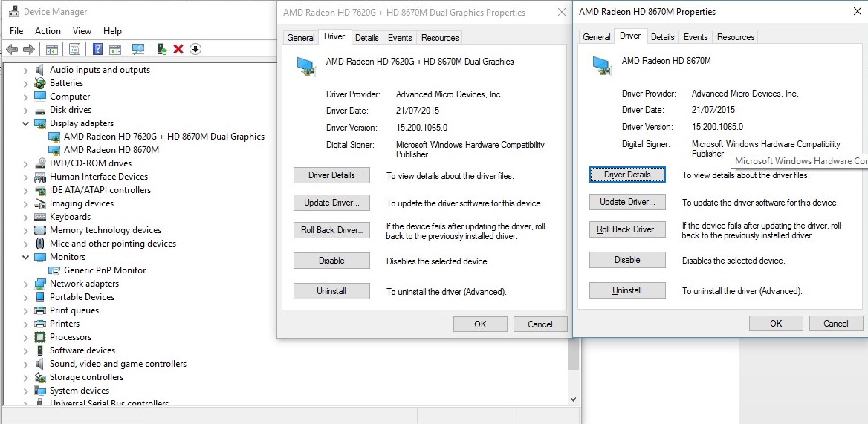The width and height of the screenshot is (868, 424).
Task: Click the Keyboards category icon
Action: [x=40, y=217]
